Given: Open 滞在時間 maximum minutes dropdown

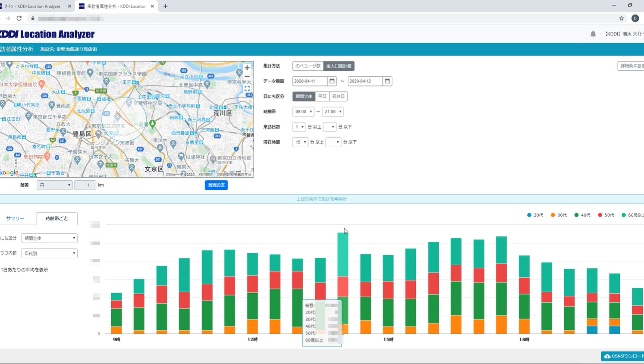Looking at the screenshot, I should tap(333, 142).
